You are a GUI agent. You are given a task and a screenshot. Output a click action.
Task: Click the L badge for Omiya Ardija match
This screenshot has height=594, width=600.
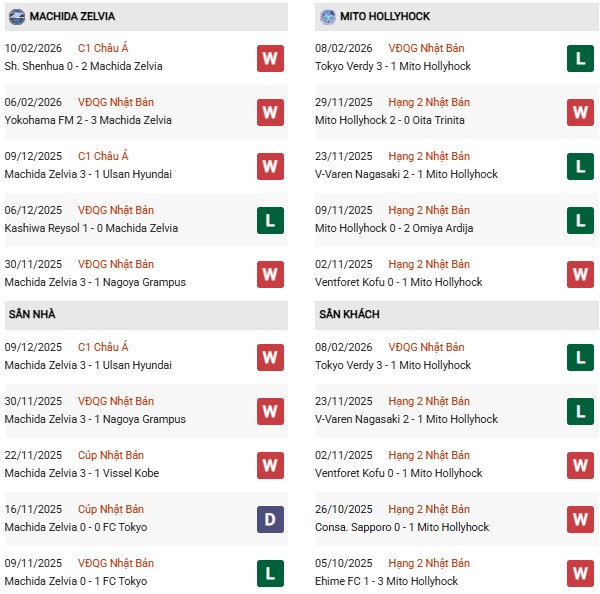581,220
